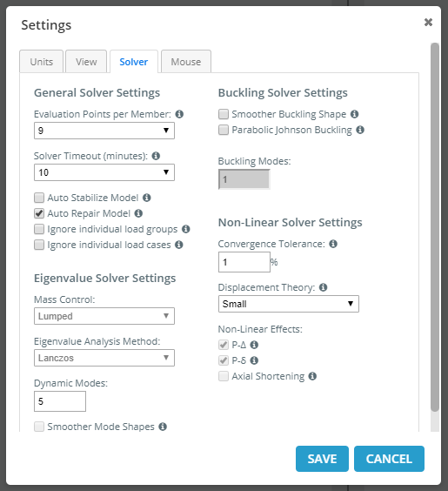The image size is (448, 491).
Task: Click the Axial Shortening info icon
Action: [x=312, y=376]
